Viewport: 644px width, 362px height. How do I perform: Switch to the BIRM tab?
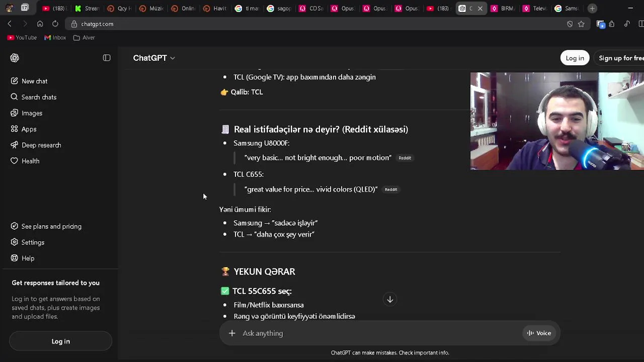pos(503,9)
